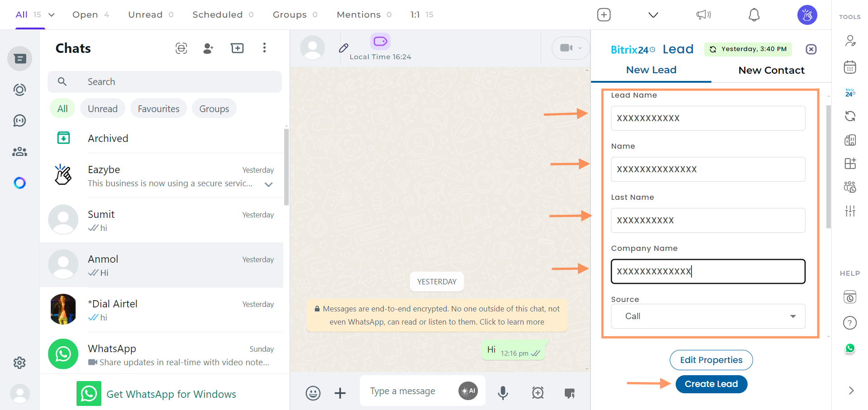Switch to the Mentions tab
This screenshot has width=868, height=410.
coord(364,15)
